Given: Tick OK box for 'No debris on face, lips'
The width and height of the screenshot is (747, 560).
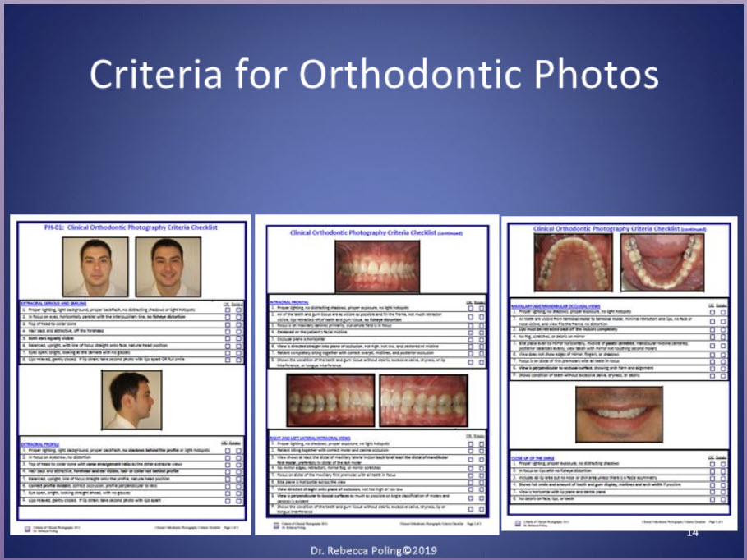Looking at the screenshot, I should 712,498.
